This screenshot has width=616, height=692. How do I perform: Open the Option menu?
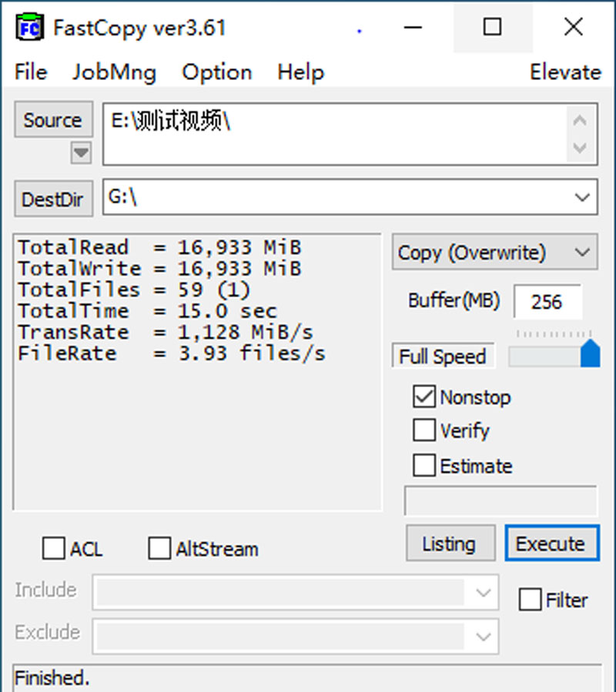[217, 72]
